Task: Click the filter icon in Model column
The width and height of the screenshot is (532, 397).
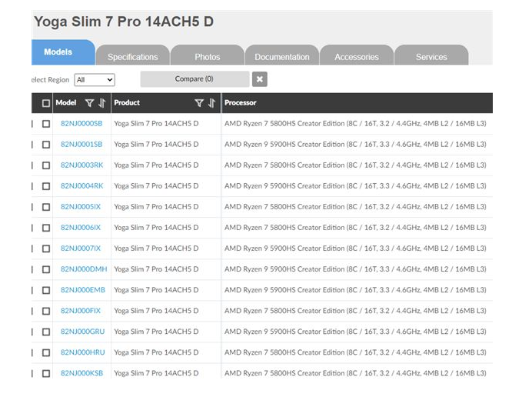Action: click(89, 103)
